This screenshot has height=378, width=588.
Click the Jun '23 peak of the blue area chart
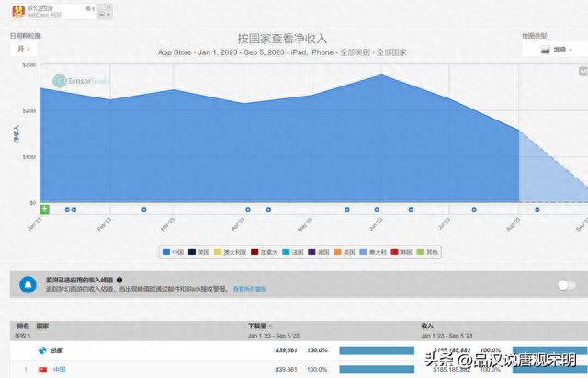click(x=381, y=74)
